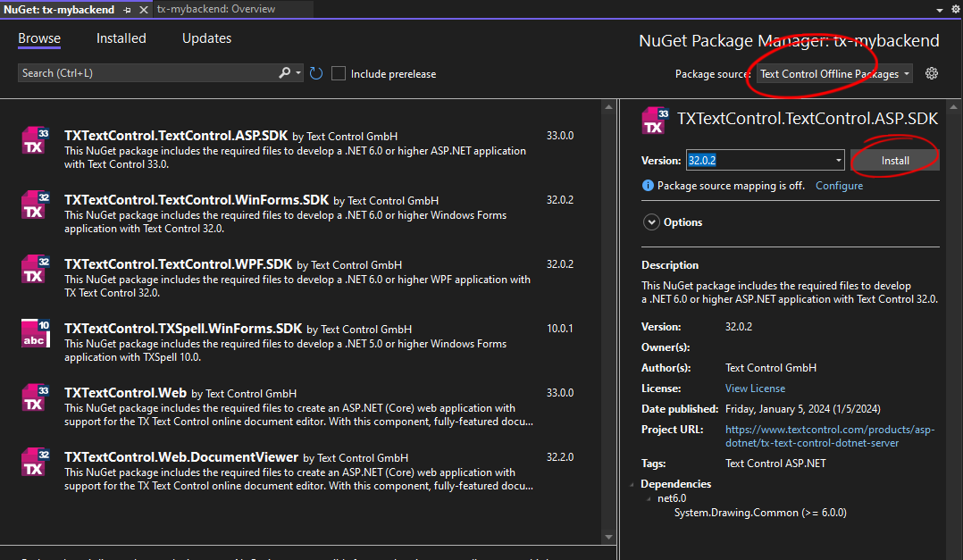963x560 pixels.
Task: Close the NuGet: tx-mybackend tab
Action: pyautogui.click(x=143, y=10)
